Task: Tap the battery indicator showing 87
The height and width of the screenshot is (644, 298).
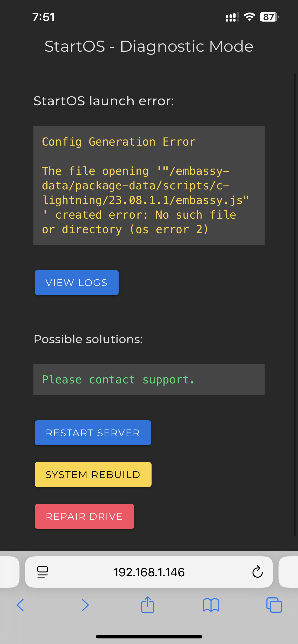Action: (269, 17)
